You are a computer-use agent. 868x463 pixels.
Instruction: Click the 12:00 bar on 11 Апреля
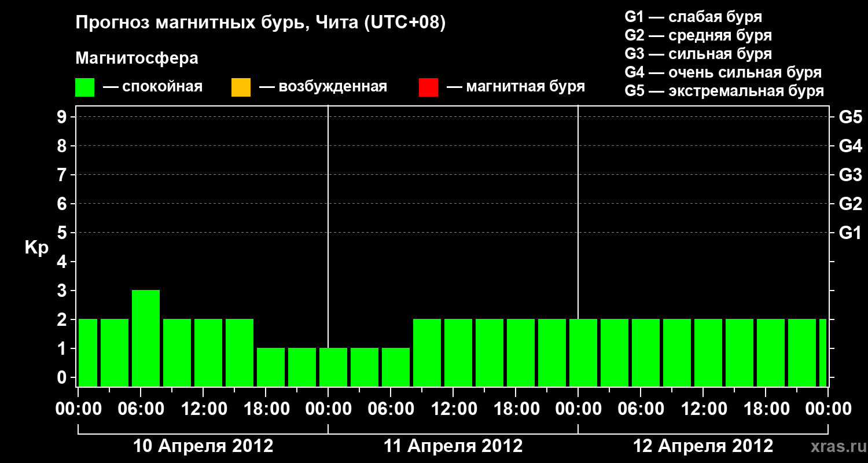[458, 352]
